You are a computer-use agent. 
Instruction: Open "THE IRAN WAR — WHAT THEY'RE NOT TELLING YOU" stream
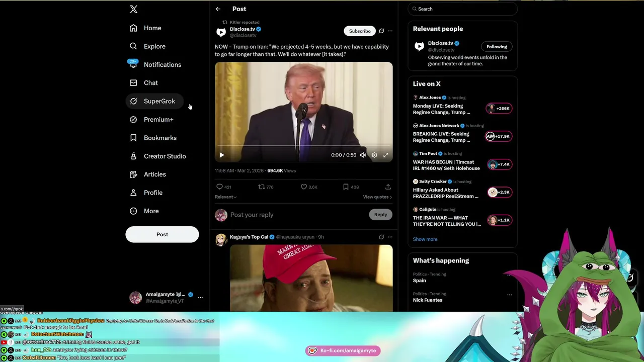(x=447, y=221)
